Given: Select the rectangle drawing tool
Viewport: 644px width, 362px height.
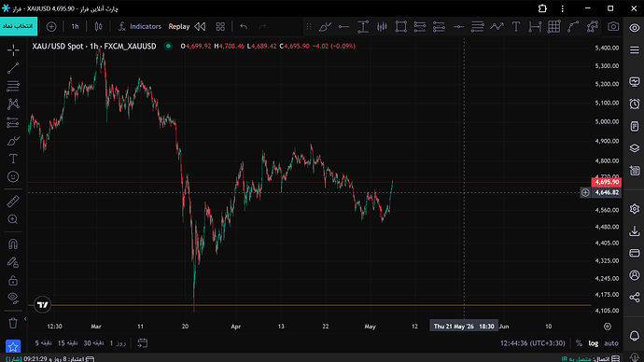Looking at the screenshot, I should click(x=400, y=27).
